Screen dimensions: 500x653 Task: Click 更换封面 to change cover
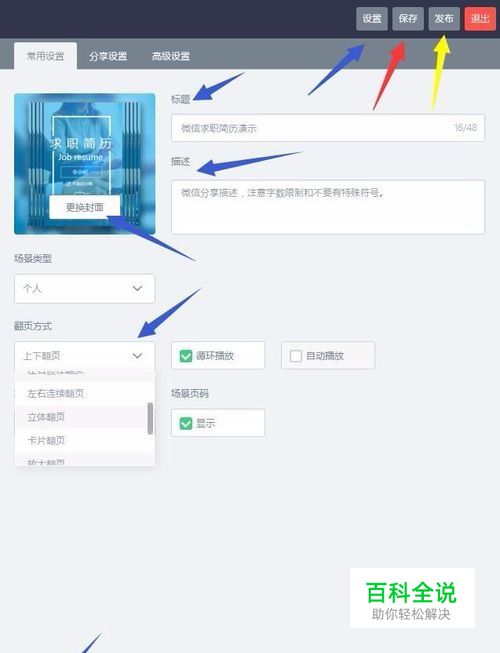(85, 207)
